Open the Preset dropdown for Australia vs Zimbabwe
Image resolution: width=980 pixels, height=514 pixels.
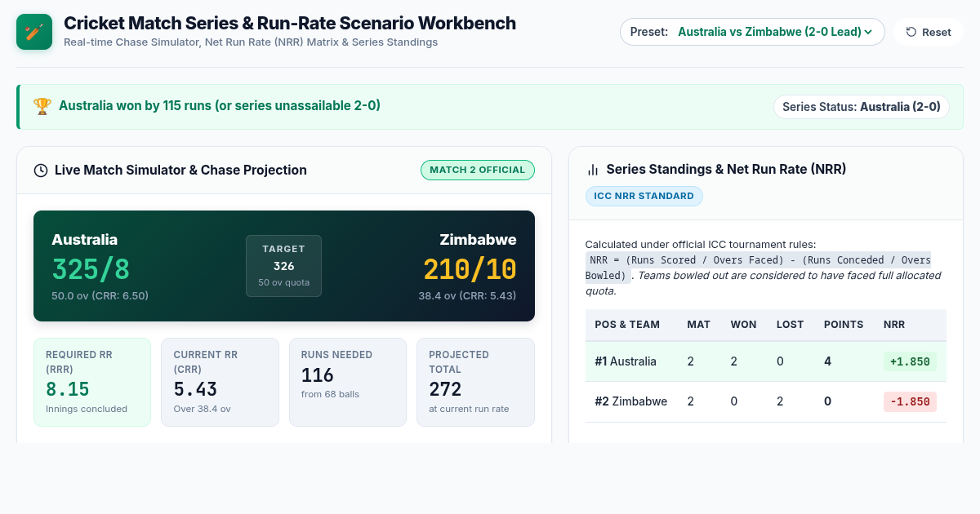[x=752, y=32]
